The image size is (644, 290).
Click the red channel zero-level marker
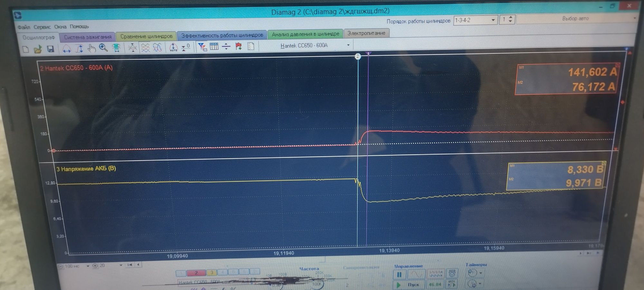click(x=53, y=150)
